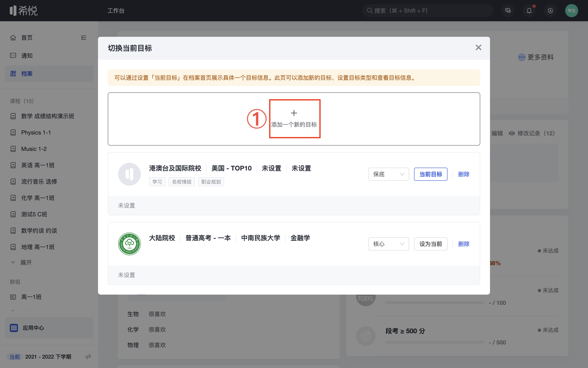Select 档案 in the sidebar
588x368 pixels.
click(x=49, y=74)
